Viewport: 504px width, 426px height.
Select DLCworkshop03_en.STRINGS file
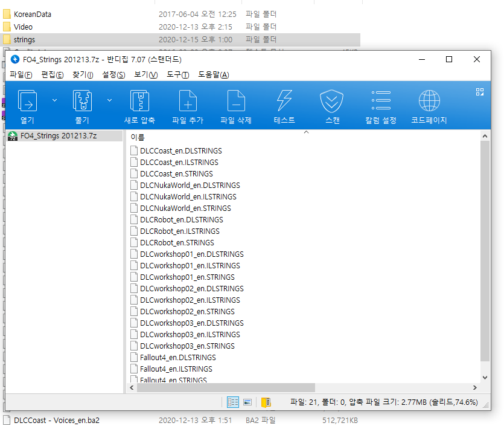coord(187,346)
